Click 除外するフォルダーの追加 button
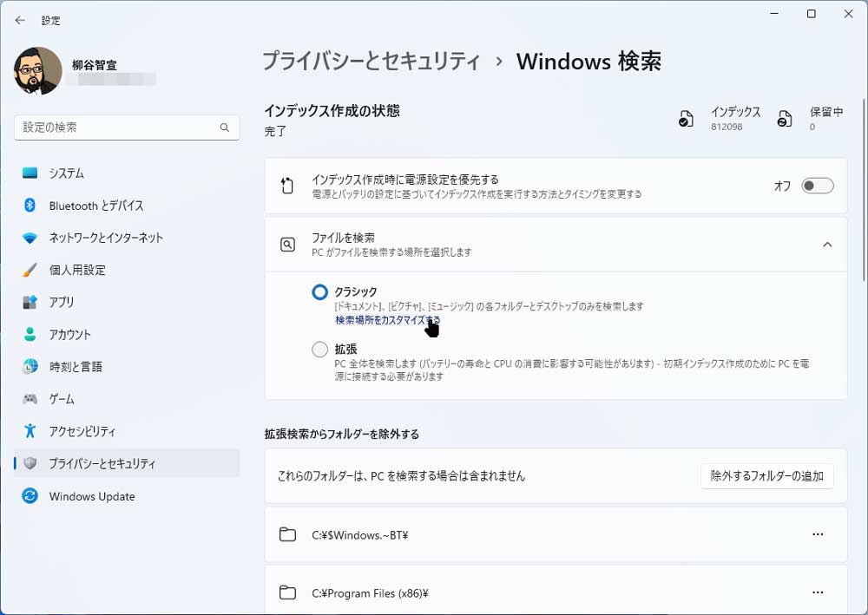Viewport: 868px width, 615px height. 767,476
